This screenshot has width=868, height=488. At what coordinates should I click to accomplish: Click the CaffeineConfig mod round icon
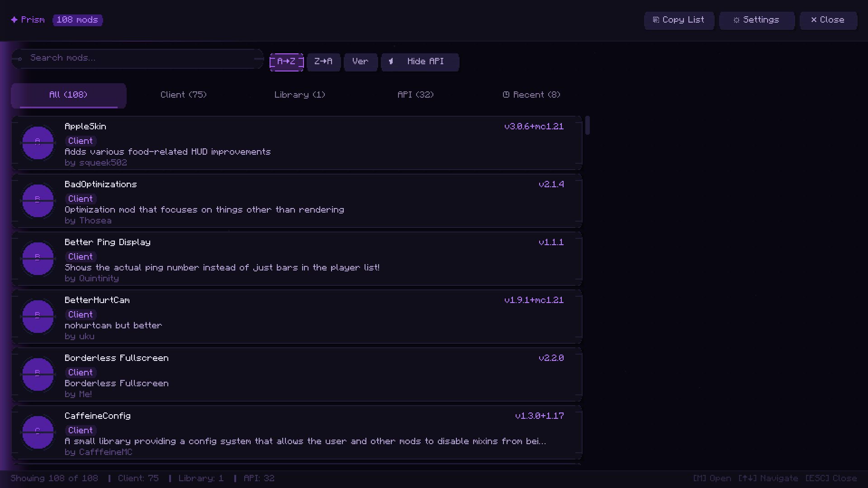point(38,432)
